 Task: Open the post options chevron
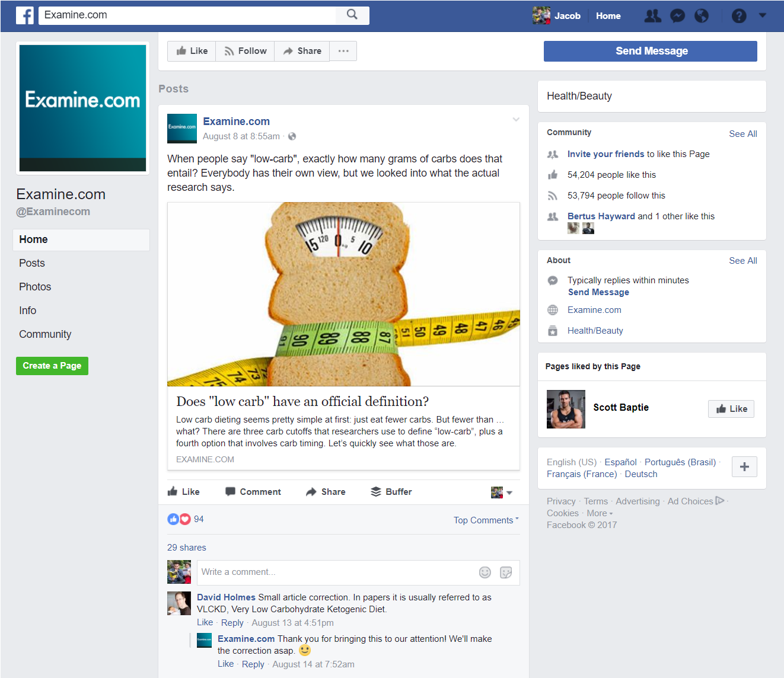(x=516, y=120)
